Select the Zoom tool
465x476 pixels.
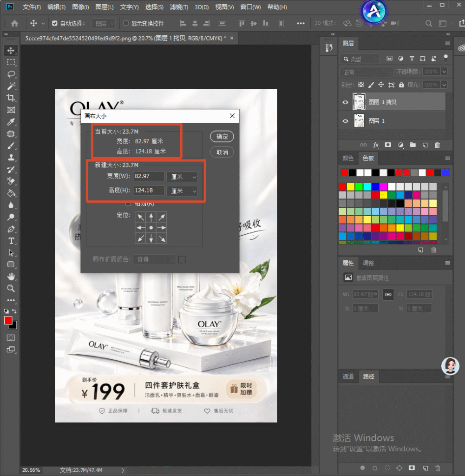coord(11,288)
